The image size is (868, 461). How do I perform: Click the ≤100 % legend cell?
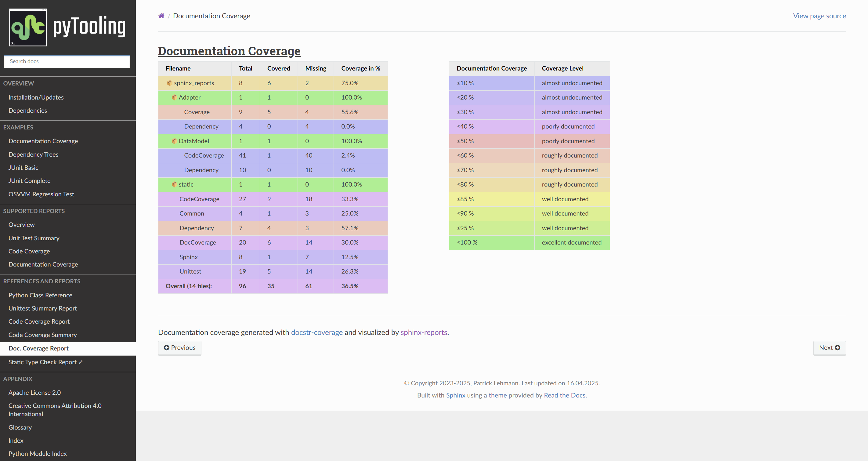[492, 242]
